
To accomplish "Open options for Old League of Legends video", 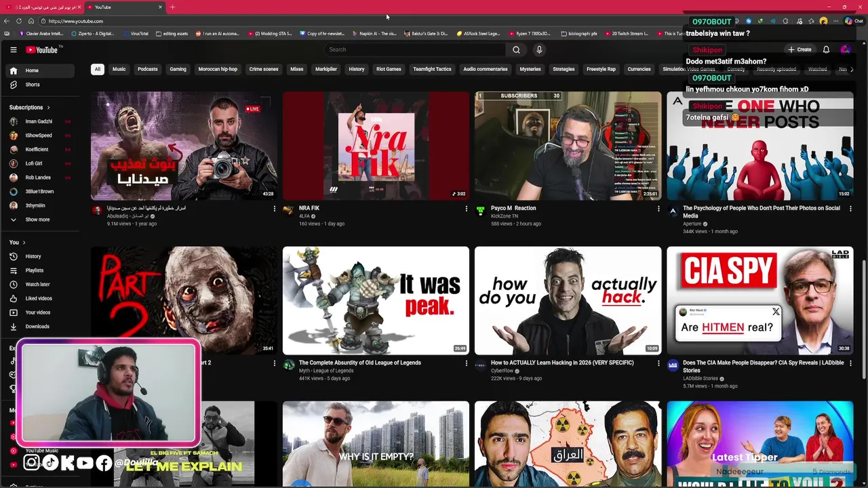I will coord(466,363).
